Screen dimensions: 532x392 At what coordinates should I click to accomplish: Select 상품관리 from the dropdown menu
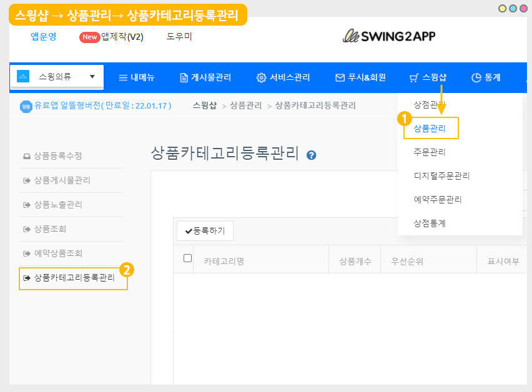click(x=430, y=128)
